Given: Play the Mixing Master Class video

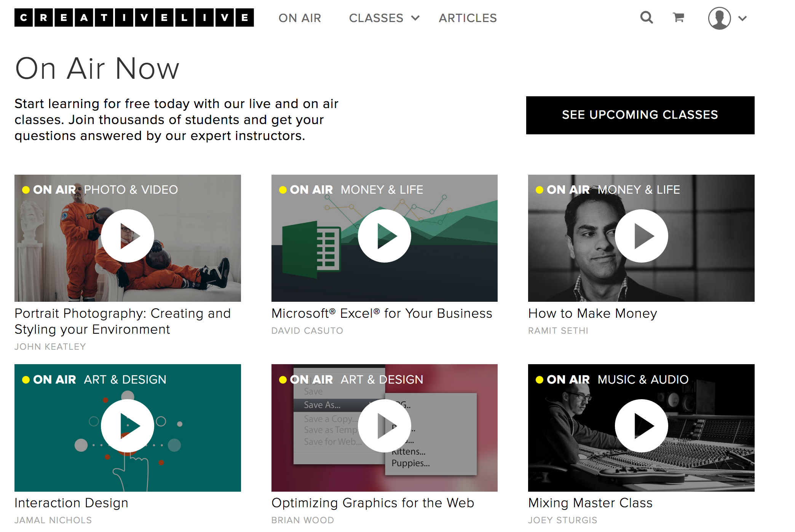Looking at the screenshot, I should click(641, 425).
